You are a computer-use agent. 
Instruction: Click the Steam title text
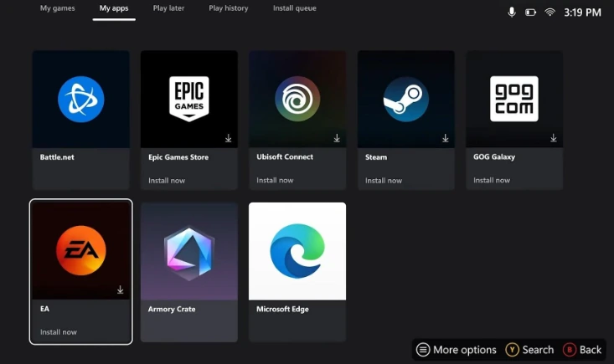(x=376, y=157)
